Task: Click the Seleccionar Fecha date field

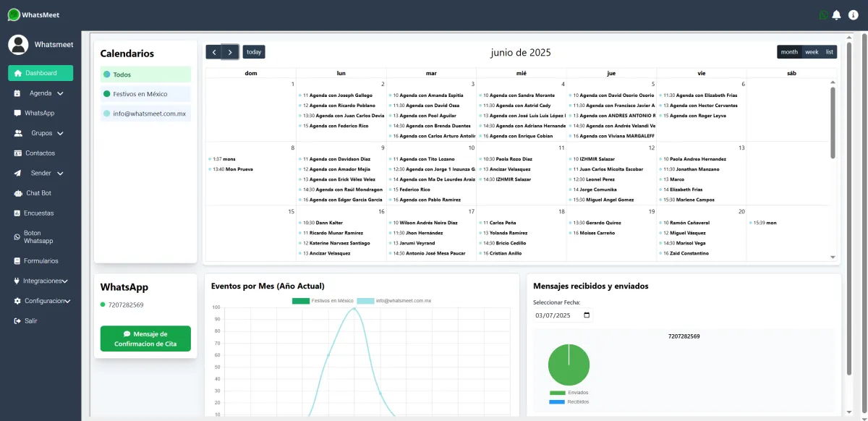Action: tap(563, 315)
